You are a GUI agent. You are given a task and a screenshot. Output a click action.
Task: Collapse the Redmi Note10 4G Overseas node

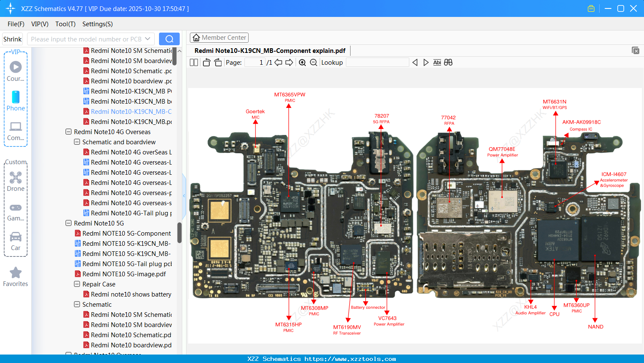pos(69,132)
